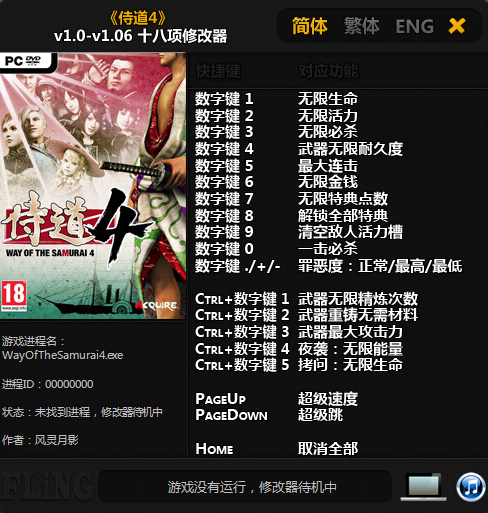This screenshot has height=513, width=488.
Task: Switch language to 繁体
Action: 362,26
